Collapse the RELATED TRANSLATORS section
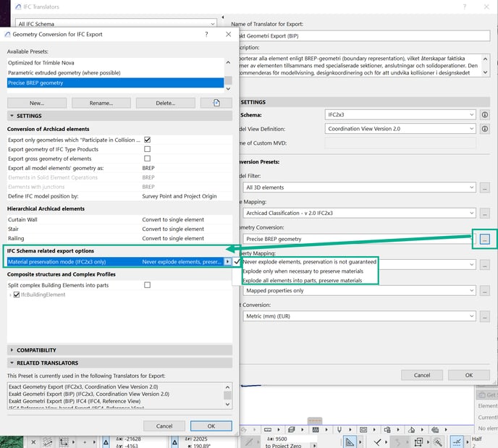The image size is (498, 448). coord(12,363)
